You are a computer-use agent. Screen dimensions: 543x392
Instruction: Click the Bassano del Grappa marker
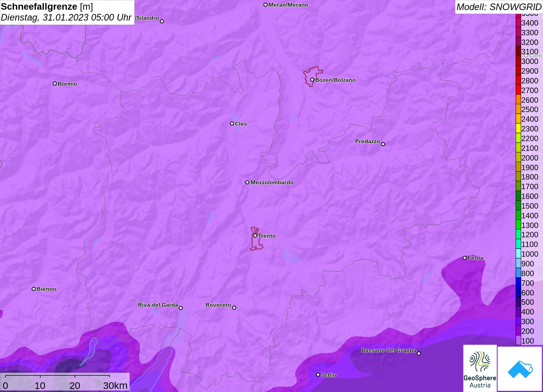tap(419, 353)
